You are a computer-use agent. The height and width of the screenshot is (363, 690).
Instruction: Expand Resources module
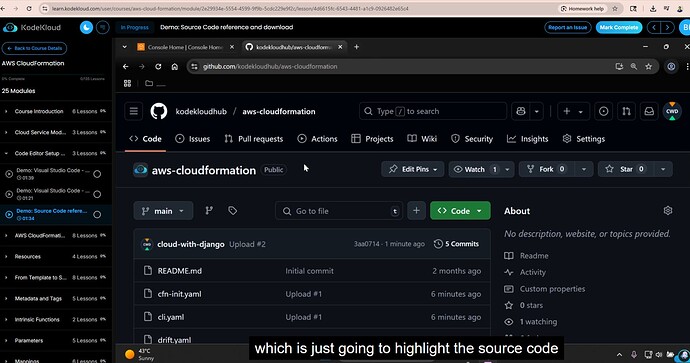click(x=55, y=257)
